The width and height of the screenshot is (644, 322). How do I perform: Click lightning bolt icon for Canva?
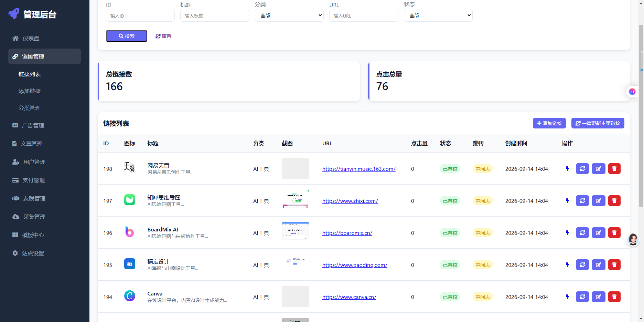pos(568,297)
